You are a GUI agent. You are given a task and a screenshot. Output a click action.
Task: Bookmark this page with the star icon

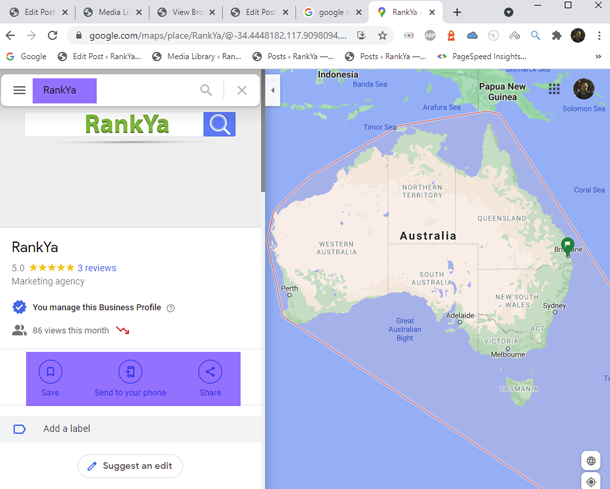coord(382,36)
